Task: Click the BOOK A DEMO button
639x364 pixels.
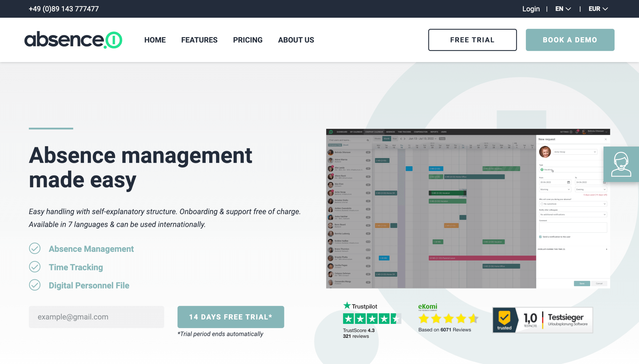Action: [570, 40]
